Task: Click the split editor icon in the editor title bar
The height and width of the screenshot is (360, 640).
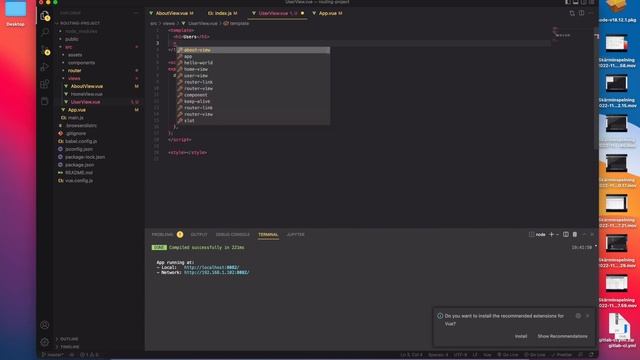Action: point(581,13)
